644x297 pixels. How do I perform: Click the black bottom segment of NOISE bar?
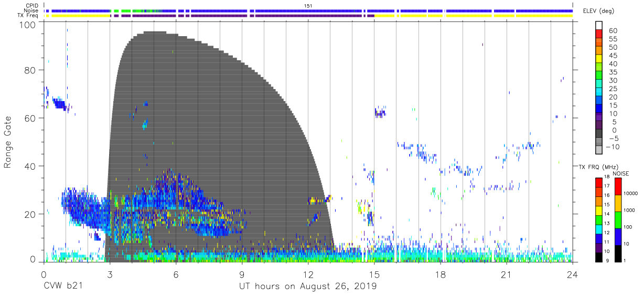[617, 252]
